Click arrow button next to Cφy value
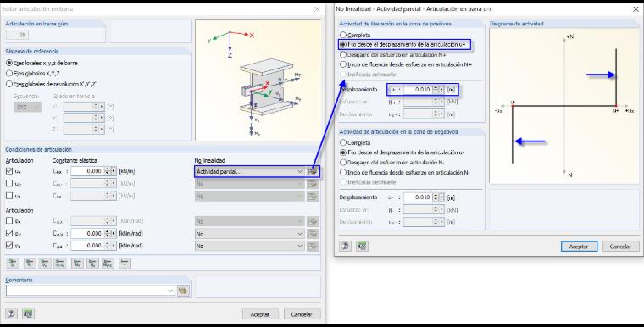 [x=114, y=233]
